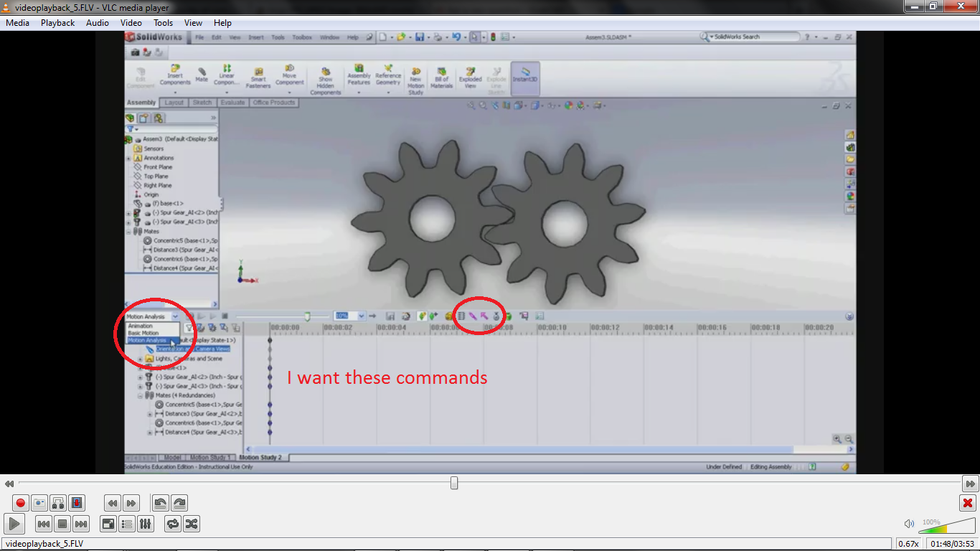Screen dimensions: 980x551
Task: Open the VLC View menu
Action: 194,23
